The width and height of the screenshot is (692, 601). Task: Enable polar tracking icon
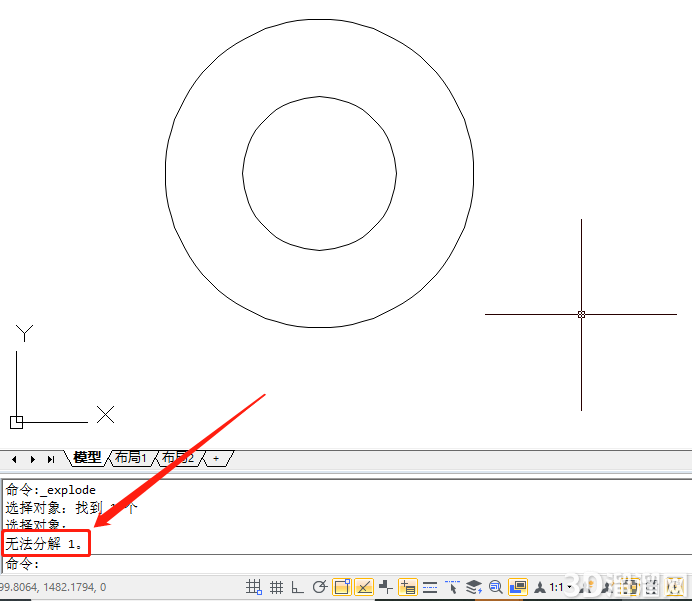320,587
